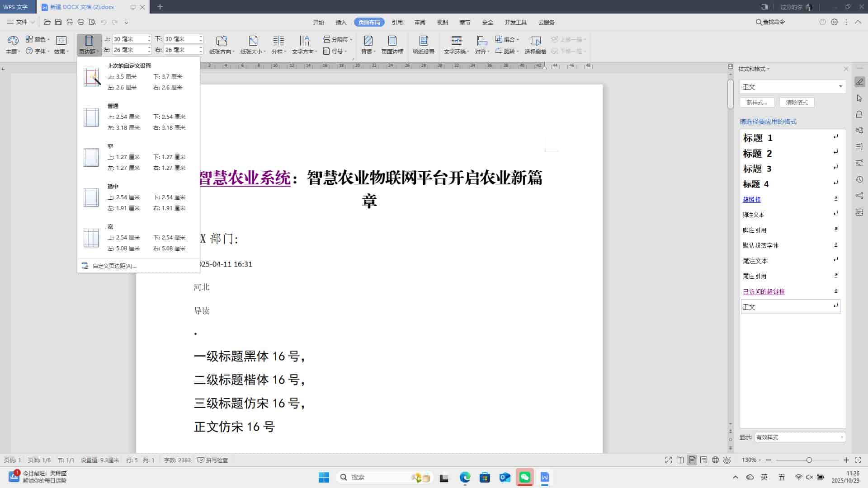
Task: Click the right margin 右 input field
Action: [x=181, y=50]
